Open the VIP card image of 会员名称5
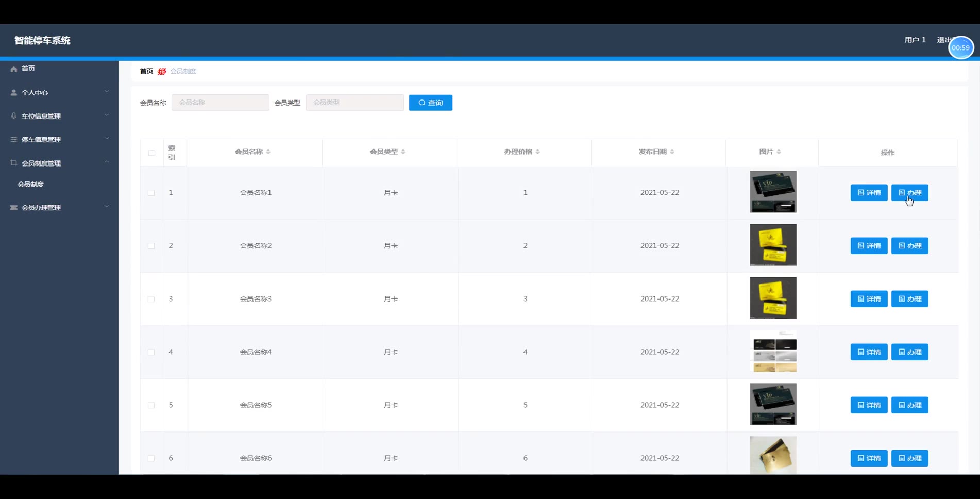 pyautogui.click(x=773, y=404)
